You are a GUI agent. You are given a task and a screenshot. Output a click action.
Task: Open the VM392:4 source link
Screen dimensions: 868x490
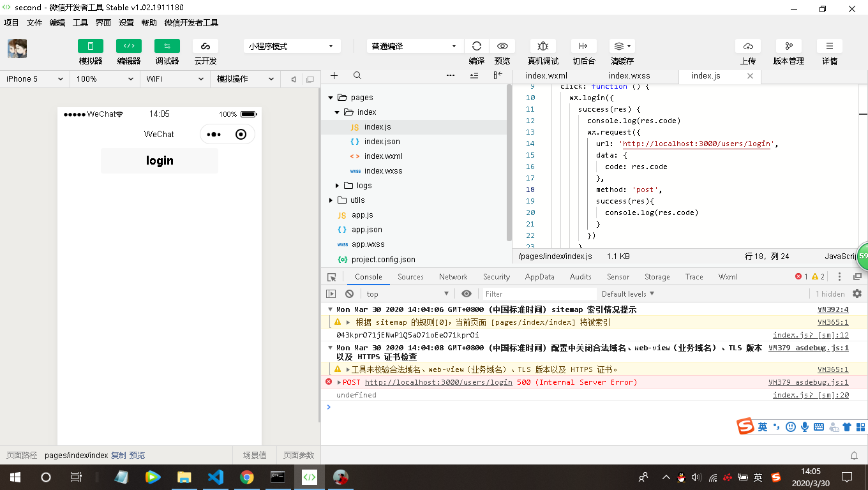coord(834,309)
